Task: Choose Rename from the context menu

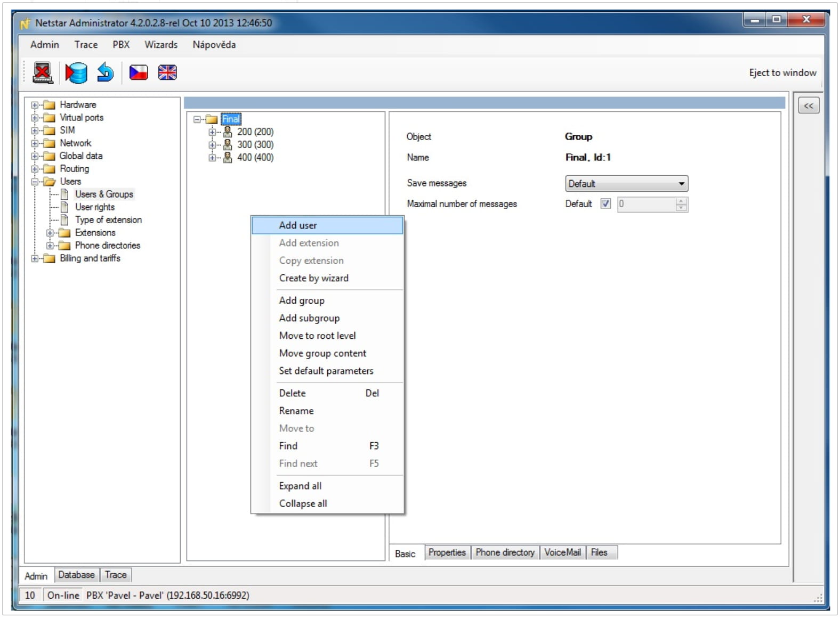Action: [327, 411]
